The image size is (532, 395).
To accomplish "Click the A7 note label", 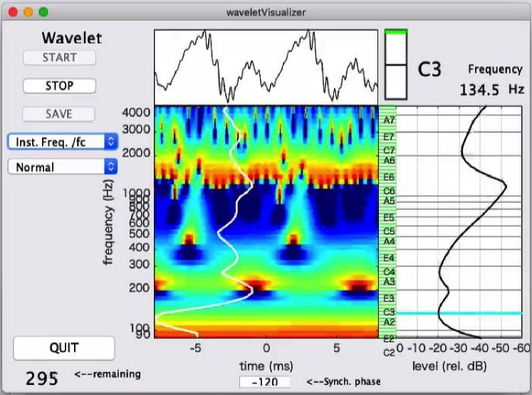I will [x=389, y=120].
